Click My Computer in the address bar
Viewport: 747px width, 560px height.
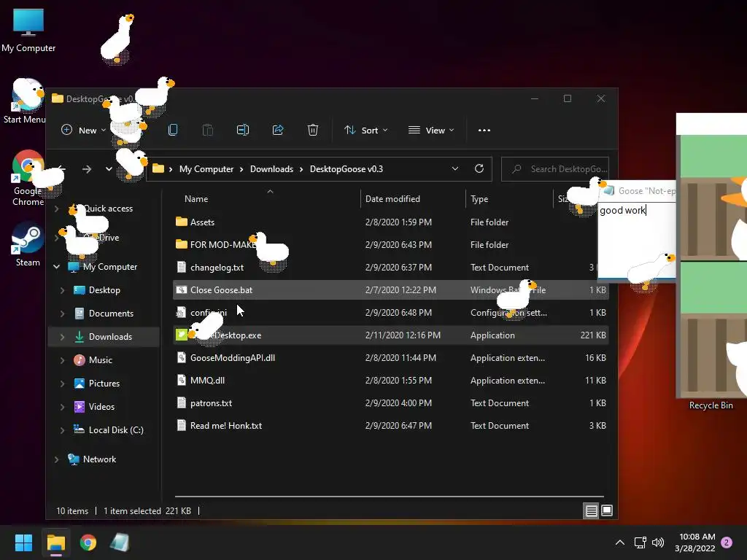[x=206, y=169]
